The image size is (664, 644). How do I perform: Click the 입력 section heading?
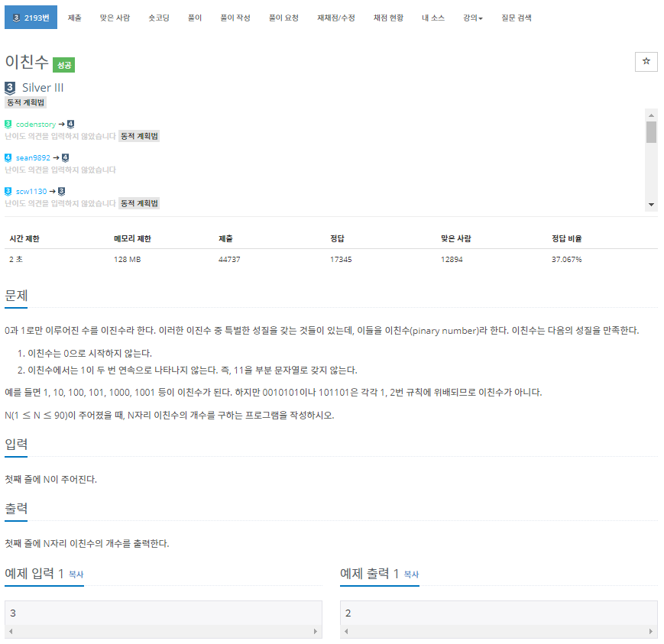[x=16, y=444]
